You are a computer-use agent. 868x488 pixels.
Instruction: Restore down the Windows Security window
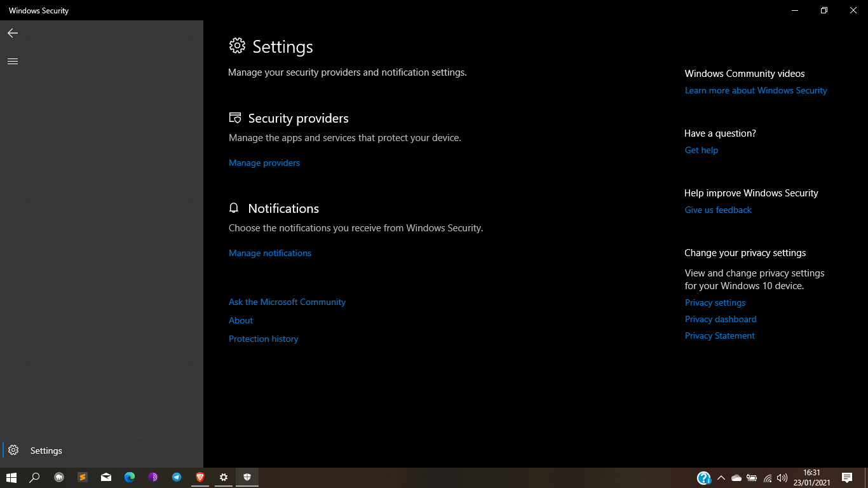824,10
